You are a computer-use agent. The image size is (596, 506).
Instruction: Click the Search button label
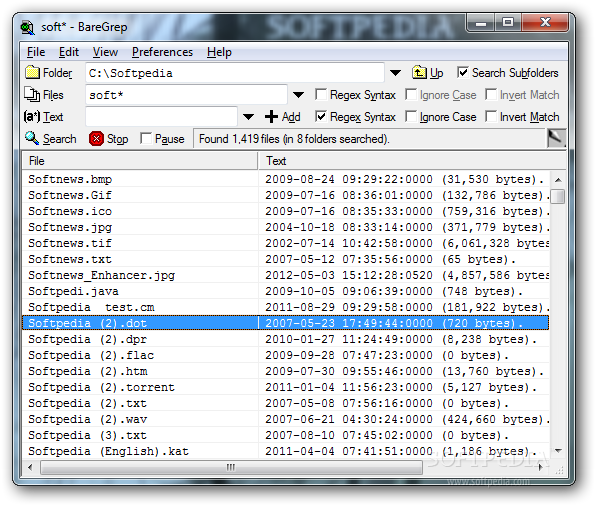(x=59, y=139)
